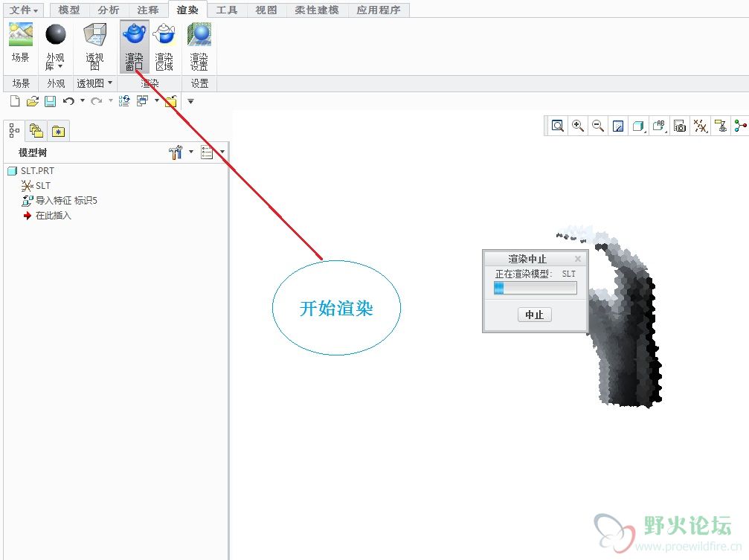This screenshot has width=749, height=560.
Task: Click the switch windows icon
Action: point(142,101)
